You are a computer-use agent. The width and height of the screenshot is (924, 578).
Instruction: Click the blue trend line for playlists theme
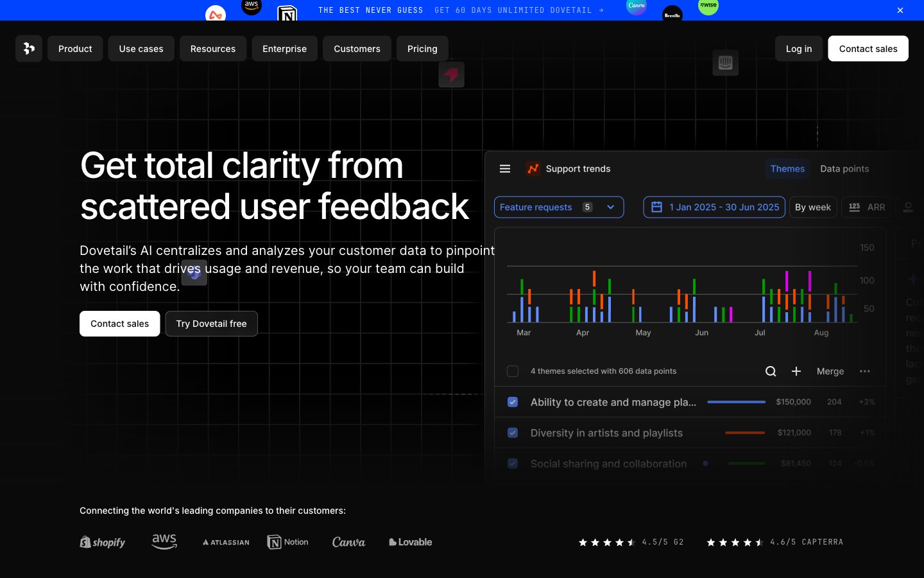click(736, 402)
